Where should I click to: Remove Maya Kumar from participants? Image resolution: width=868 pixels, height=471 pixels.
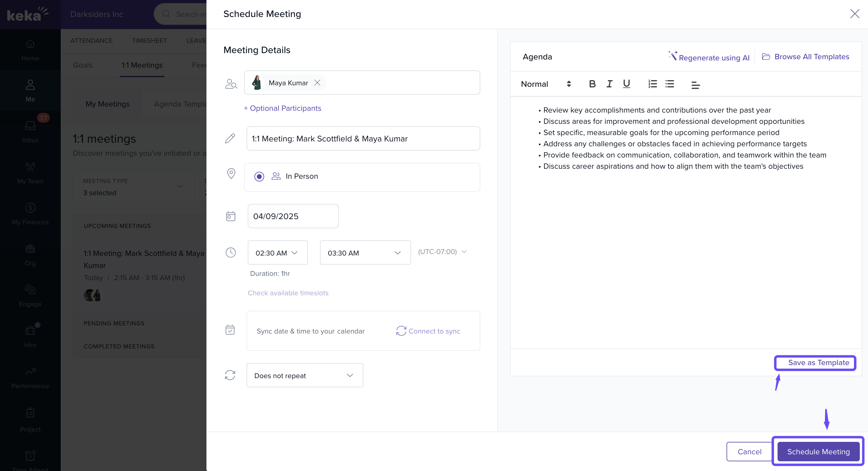(317, 83)
